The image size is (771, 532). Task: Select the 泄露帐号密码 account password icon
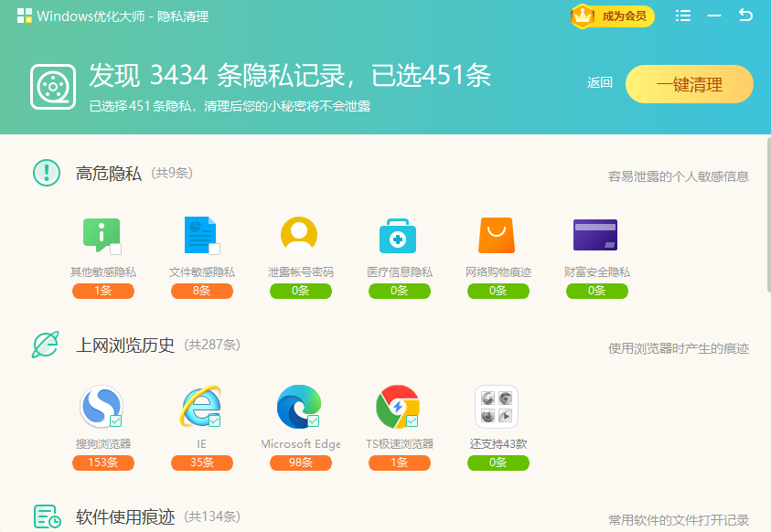point(300,235)
